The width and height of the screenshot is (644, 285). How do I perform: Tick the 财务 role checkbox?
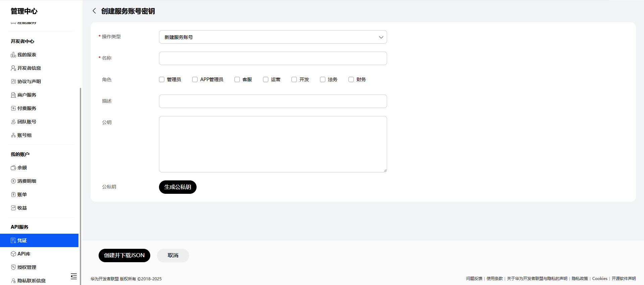pos(351,79)
